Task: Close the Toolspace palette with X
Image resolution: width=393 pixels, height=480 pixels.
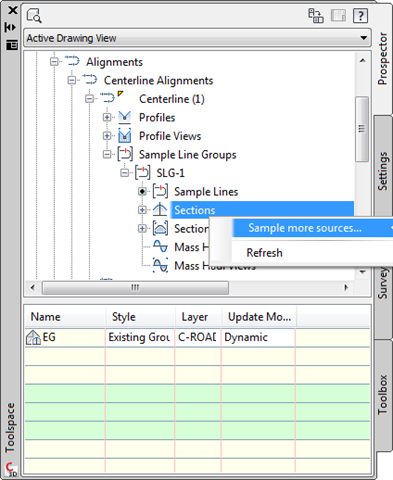Action: tap(12, 11)
